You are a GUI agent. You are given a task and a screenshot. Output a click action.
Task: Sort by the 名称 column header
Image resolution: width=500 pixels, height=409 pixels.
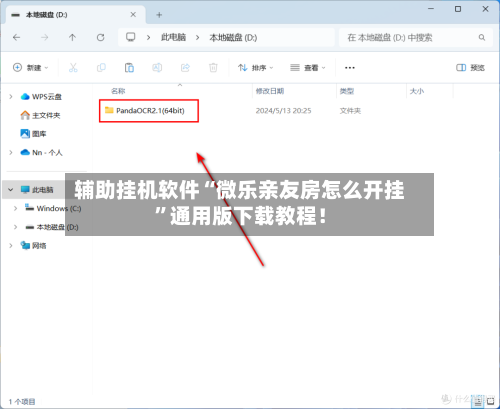click(x=118, y=91)
